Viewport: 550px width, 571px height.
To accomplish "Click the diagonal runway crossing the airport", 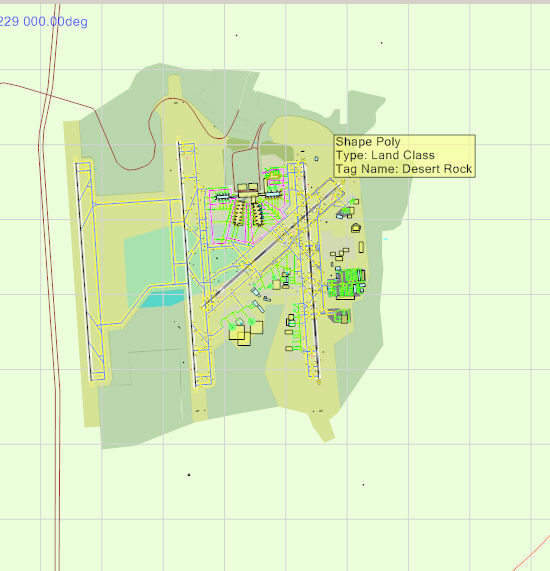I will pyautogui.click(x=271, y=245).
